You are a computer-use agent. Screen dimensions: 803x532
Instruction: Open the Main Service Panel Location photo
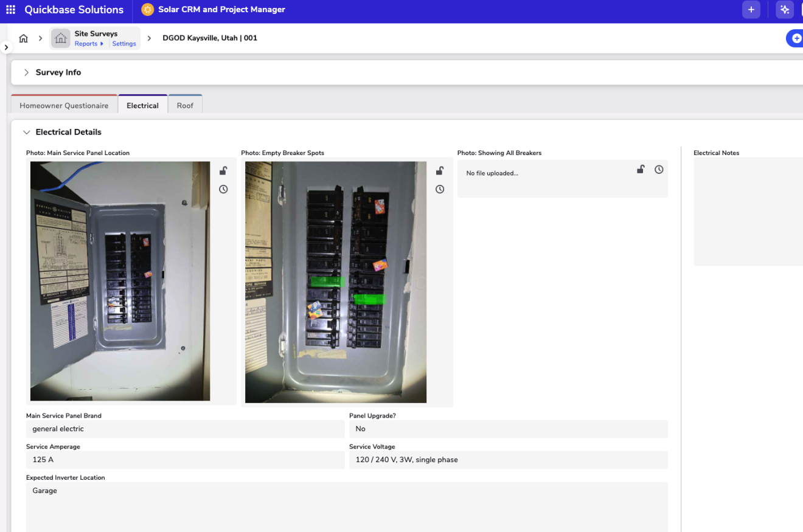(x=120, y=281)
